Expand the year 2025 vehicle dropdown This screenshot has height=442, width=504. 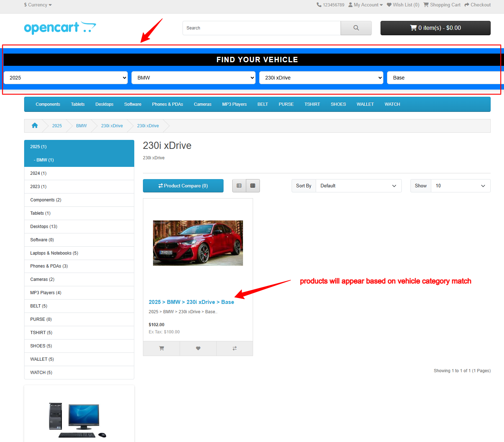(x=66, y=78)
